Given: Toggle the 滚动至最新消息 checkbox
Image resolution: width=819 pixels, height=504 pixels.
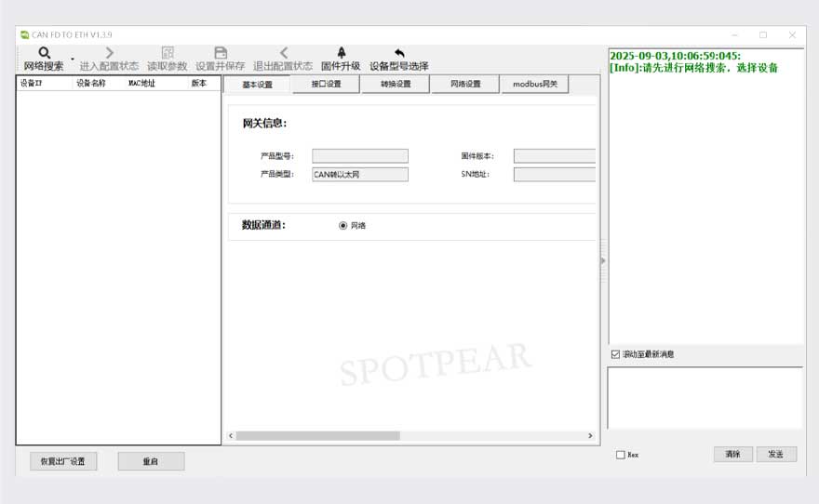Looking at the screenshot, I should pos(615,354).
